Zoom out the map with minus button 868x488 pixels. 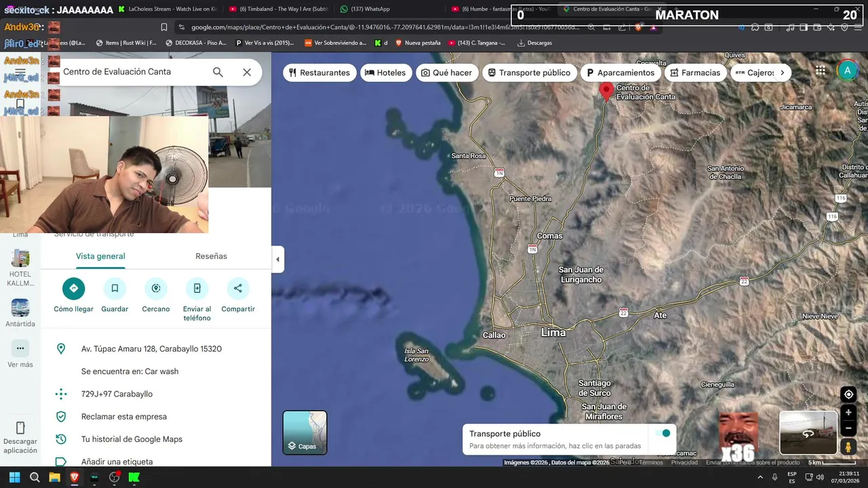[x=848, y=428]
